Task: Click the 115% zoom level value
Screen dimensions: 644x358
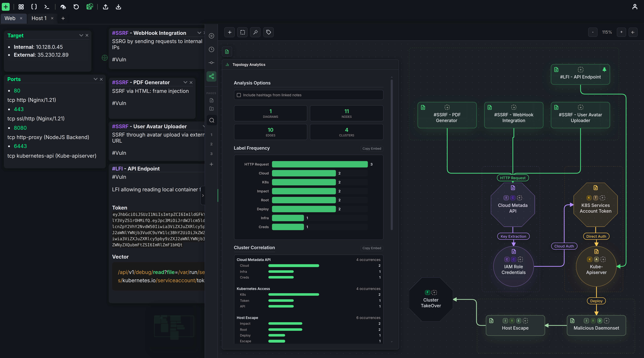Action: coord(607,32)
